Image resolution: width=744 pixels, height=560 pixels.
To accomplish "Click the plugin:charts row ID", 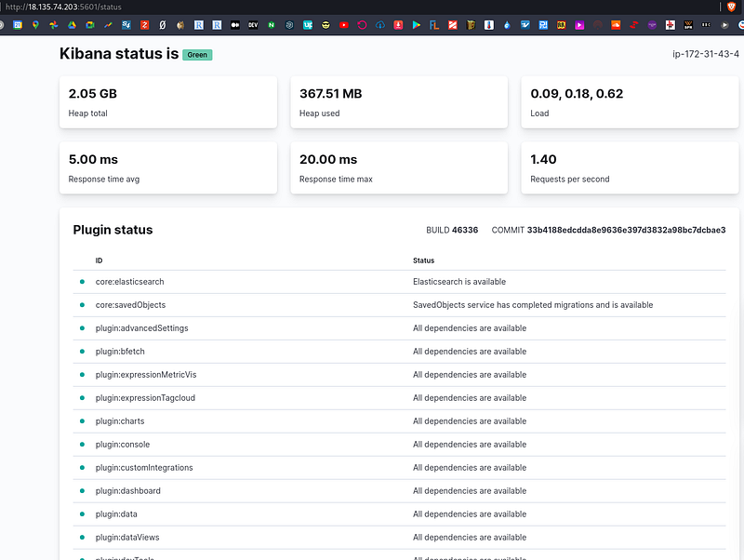I will click(120, 421).
